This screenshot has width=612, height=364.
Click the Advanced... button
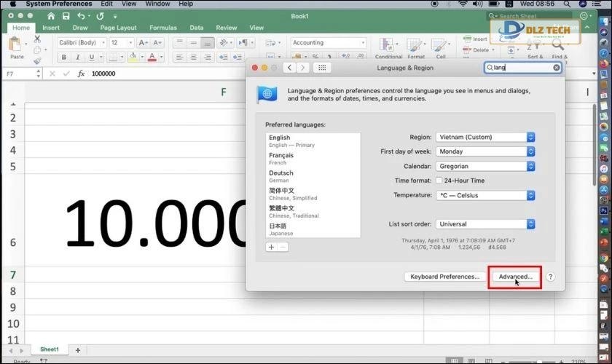515,277
